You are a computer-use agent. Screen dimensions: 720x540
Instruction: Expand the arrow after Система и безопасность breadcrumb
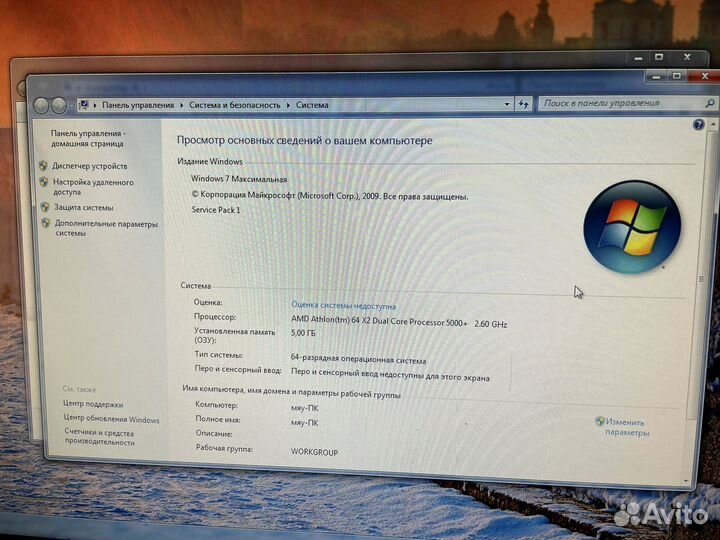point(288,105)
